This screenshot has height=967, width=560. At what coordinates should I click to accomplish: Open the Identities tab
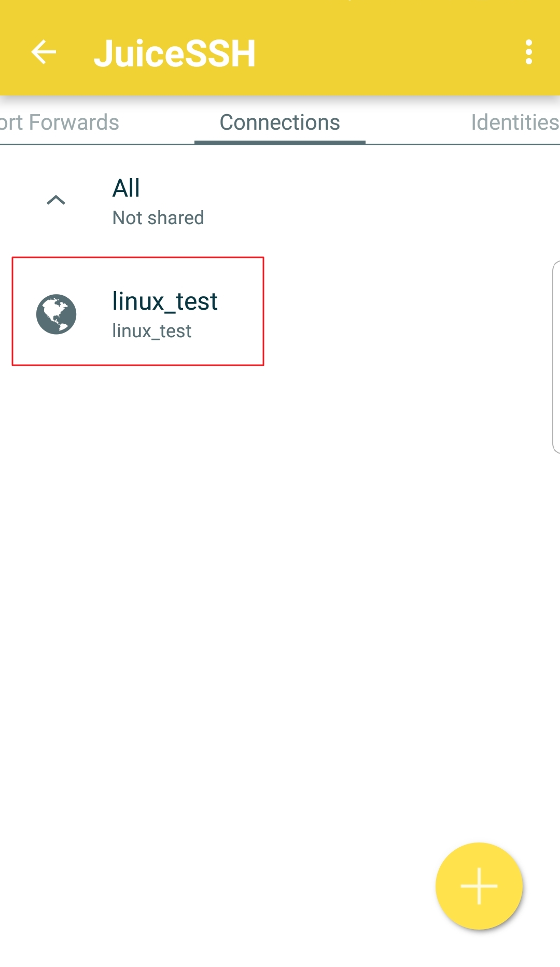click(515, 123)
